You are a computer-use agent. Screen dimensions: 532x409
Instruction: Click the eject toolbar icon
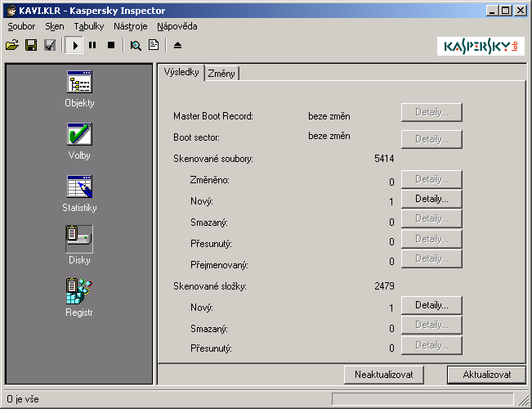point(178,45)
